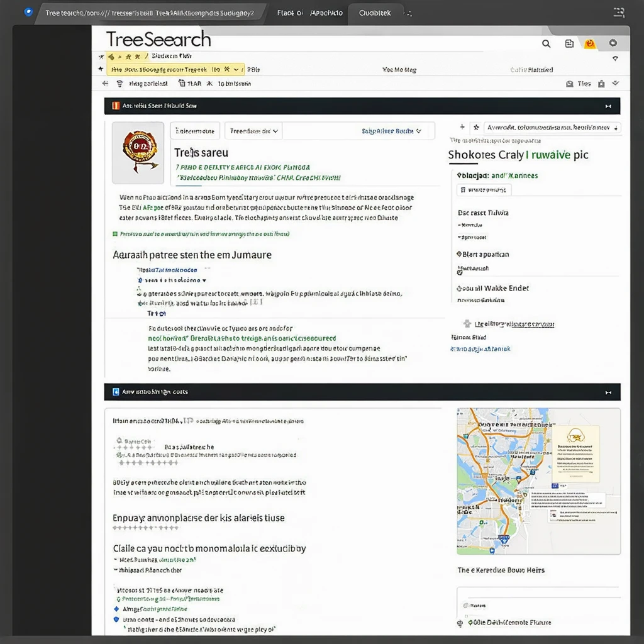Click the blue shield bullet near bottom
This screenshot has width=644, height=644.
pos(116,619)
